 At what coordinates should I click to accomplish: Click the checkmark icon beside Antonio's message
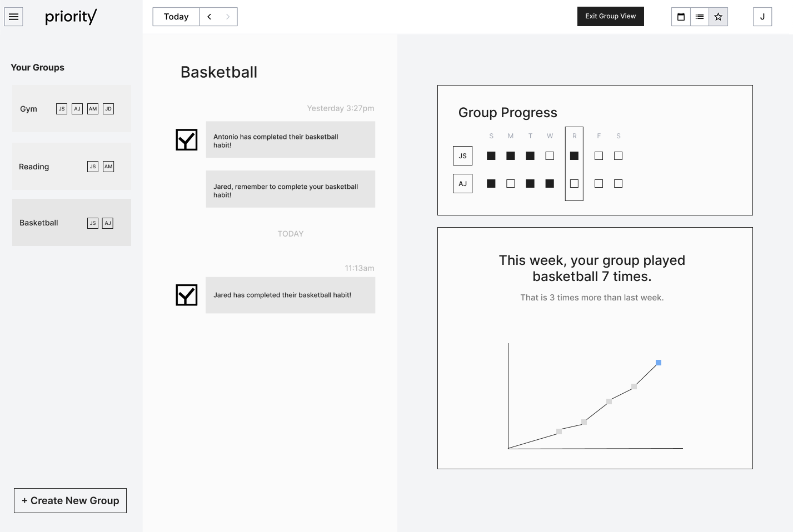click(x=187, y=140)
